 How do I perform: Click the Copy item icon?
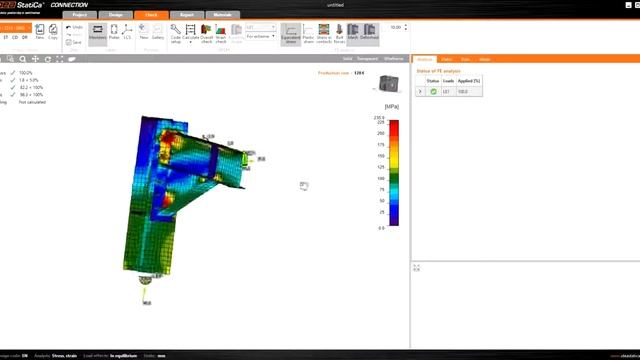pyautogui.click(x=53, y=32)
